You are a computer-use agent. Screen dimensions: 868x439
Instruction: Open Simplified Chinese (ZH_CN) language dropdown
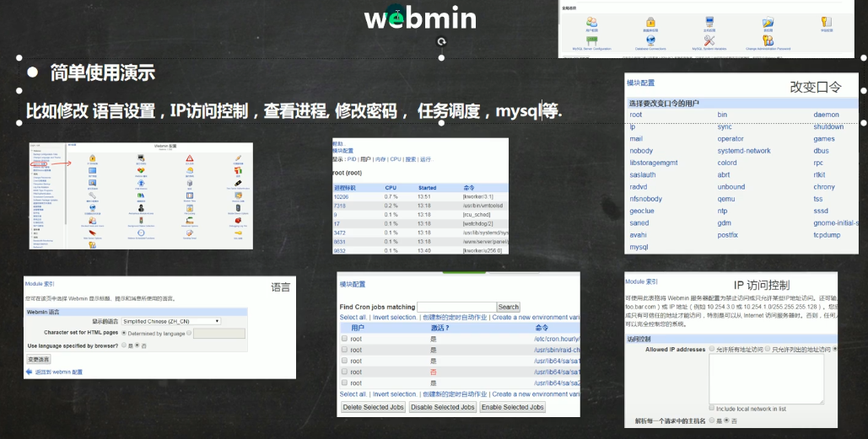coord(171,321)
